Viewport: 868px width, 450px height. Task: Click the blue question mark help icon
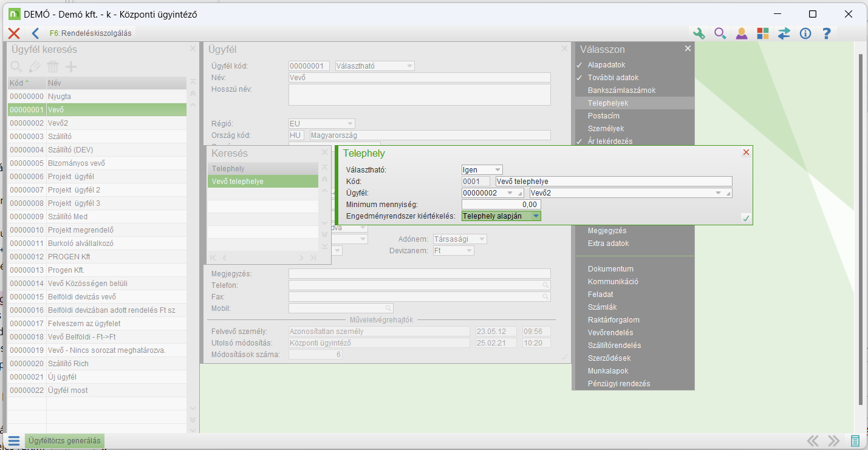click(827, 33)
